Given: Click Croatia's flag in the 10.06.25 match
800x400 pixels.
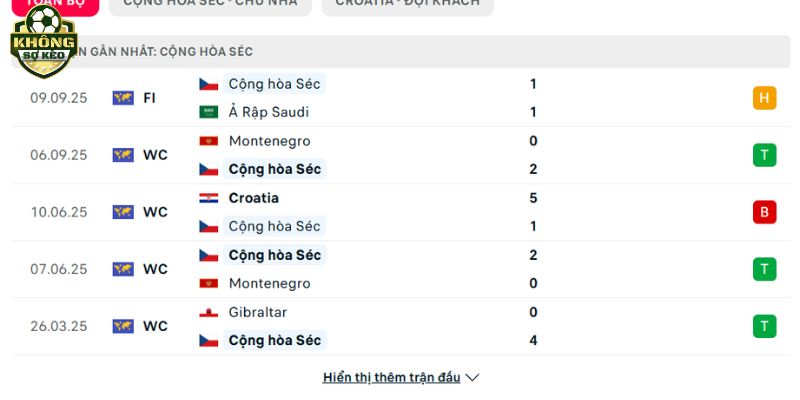Looking at the screenshot, I should pos(208,198).
